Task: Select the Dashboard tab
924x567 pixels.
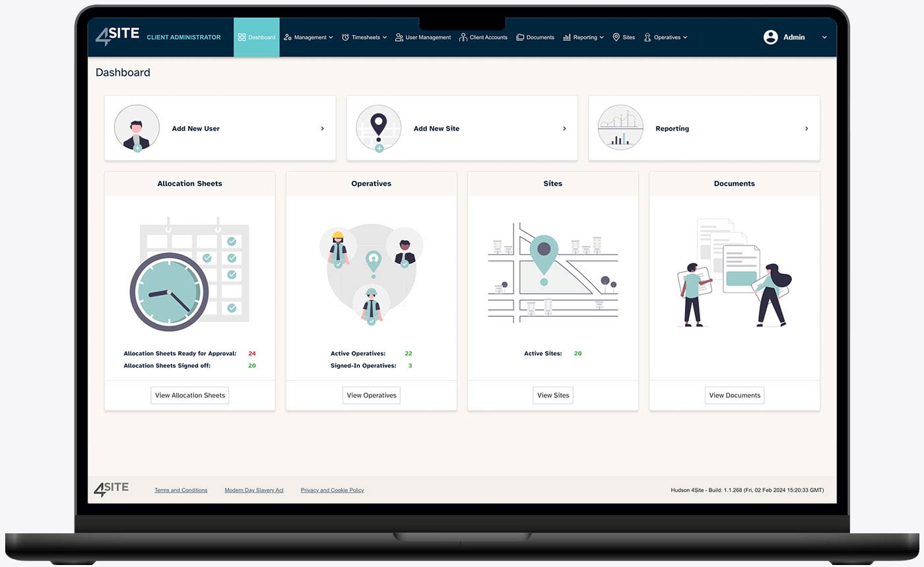Action: pyautogui.click(x=257, y=38)
